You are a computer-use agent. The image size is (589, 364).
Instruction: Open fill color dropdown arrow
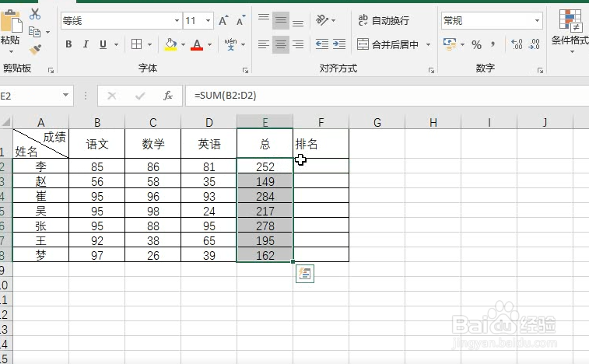click(x=183, y=44)
